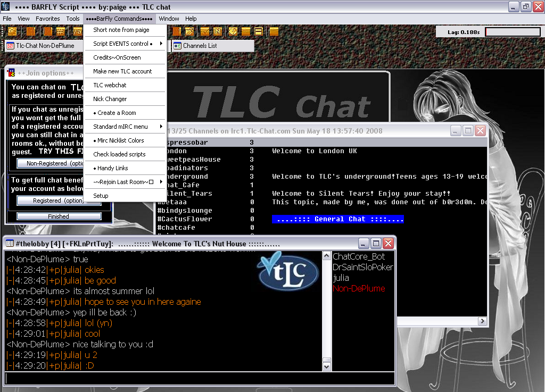Select 'Short note from paige' menu entry
The image size is (545, 392).
(125, 30)
